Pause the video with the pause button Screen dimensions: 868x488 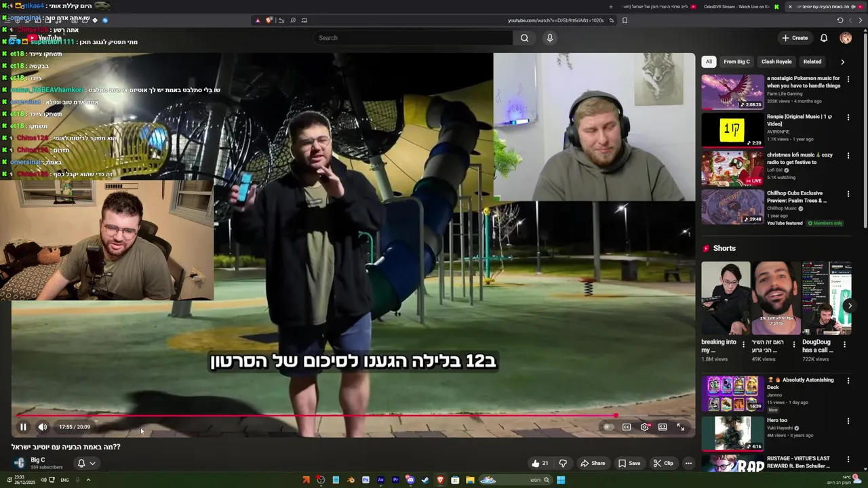[x=23, y=427]
